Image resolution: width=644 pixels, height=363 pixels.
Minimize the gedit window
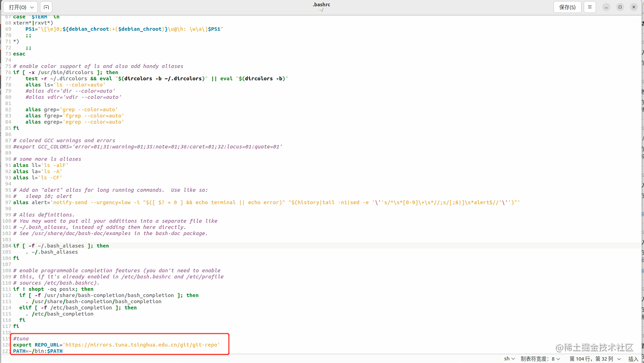click(x=606, y=7)
